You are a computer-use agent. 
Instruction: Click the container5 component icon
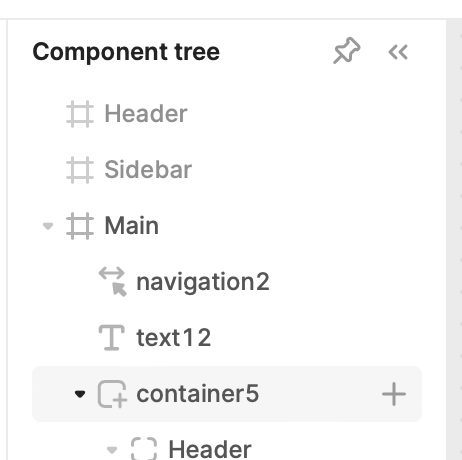coord(112,394)
